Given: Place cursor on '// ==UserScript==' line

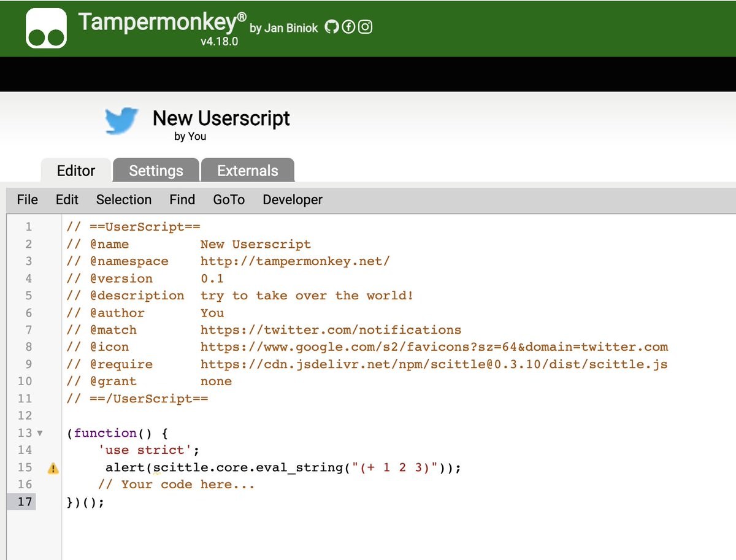Looking at the screenshot, I should (x=134, y=227).
